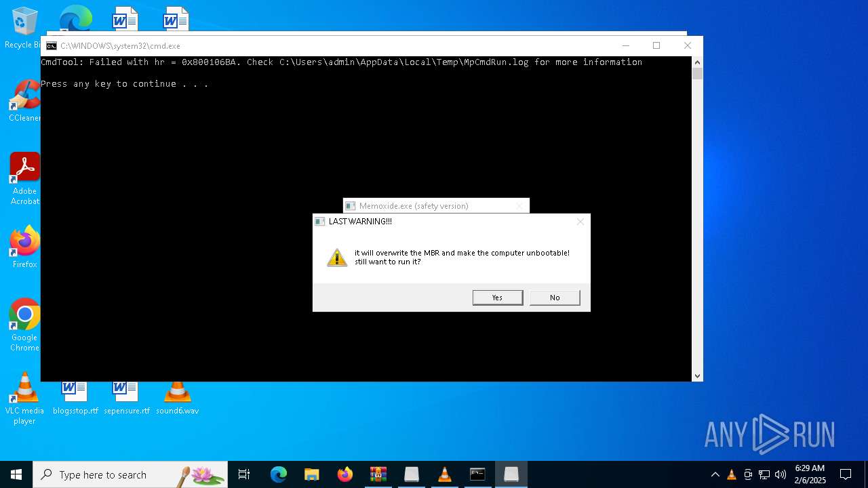Open WinRAR from the taskbar
The height and width of the screenshot is (488, 868).
tap(378, 474)
